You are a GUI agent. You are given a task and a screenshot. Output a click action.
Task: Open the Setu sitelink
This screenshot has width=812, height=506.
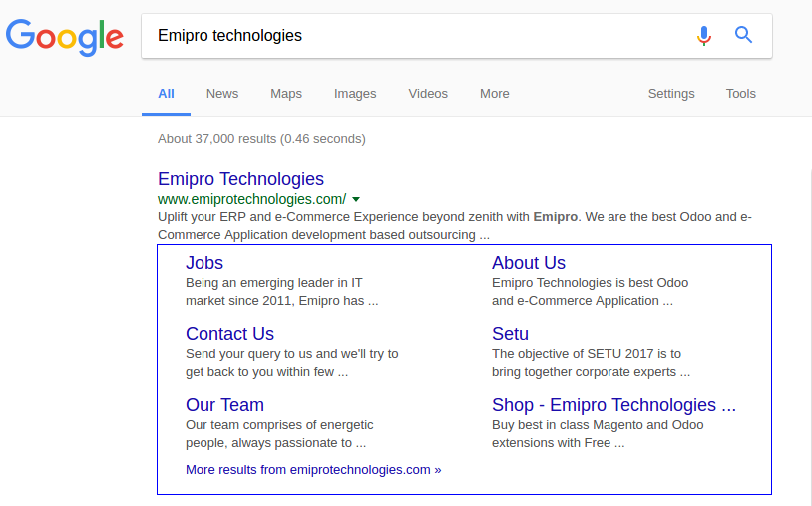click(x=510, y=334)
